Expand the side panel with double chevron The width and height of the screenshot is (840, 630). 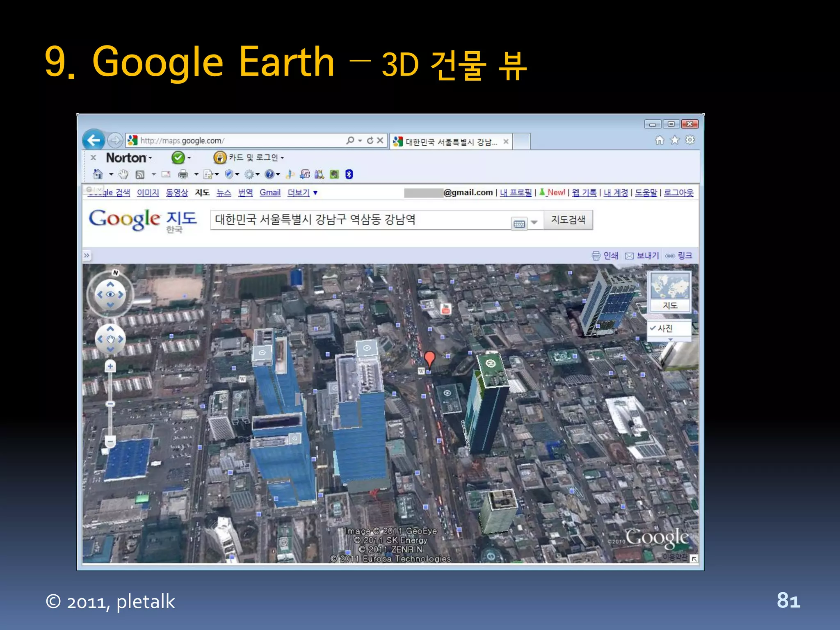point(87,256)
